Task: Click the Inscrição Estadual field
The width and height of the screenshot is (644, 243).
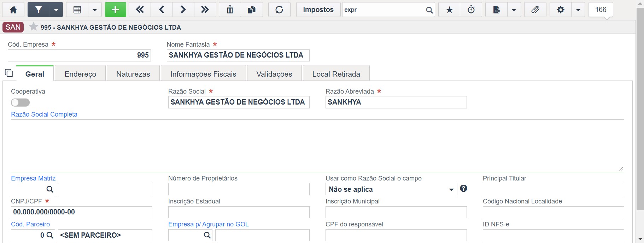Action: [239, 212]
